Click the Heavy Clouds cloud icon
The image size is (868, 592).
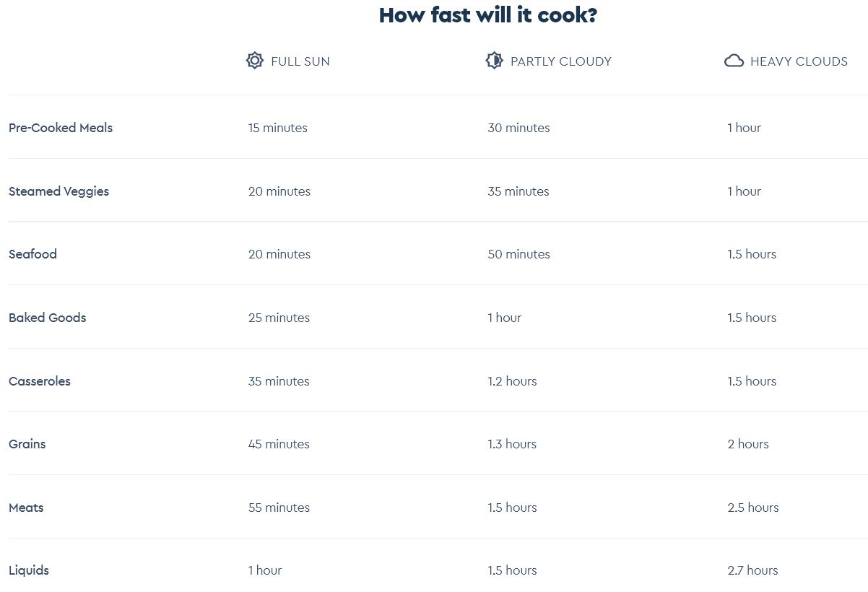(734, 61)
